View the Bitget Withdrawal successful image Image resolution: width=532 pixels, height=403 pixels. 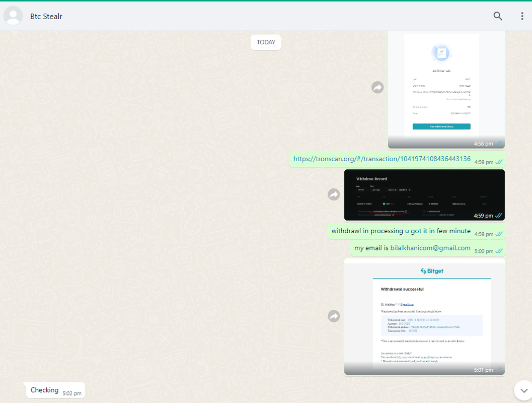click(x=424, y=317)
